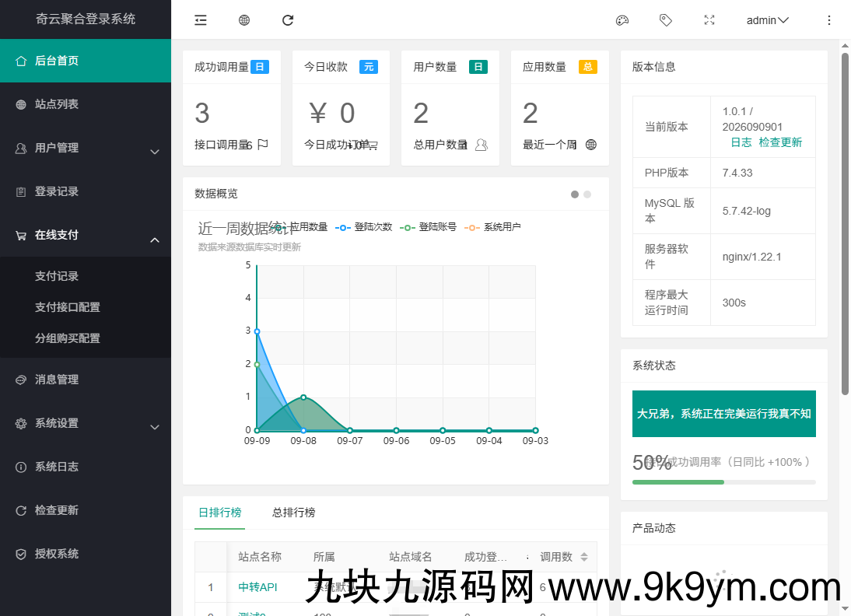
Task: Toggle 系统用户 series in chart legend
Action: tap(492, 227)
